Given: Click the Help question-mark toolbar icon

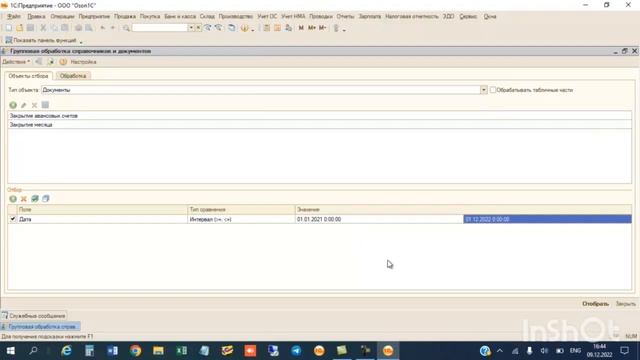Looking at the screenshot, I should click(x=244, y=28).
